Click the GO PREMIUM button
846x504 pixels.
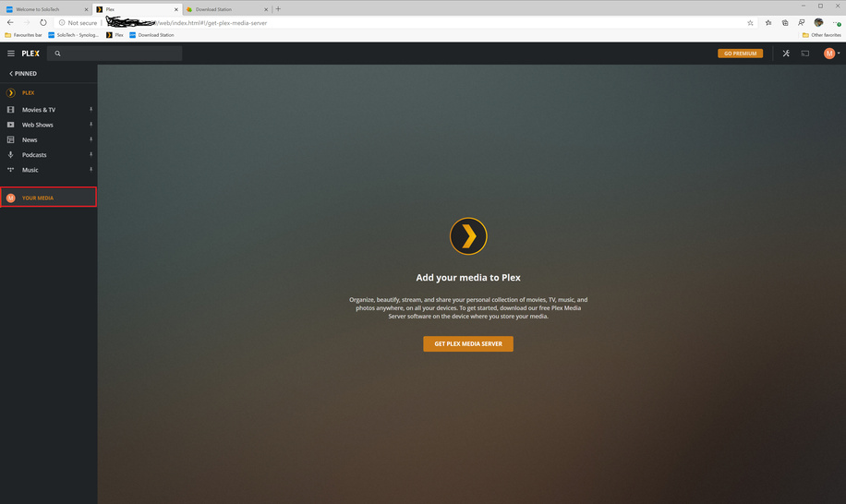(741, 54)
